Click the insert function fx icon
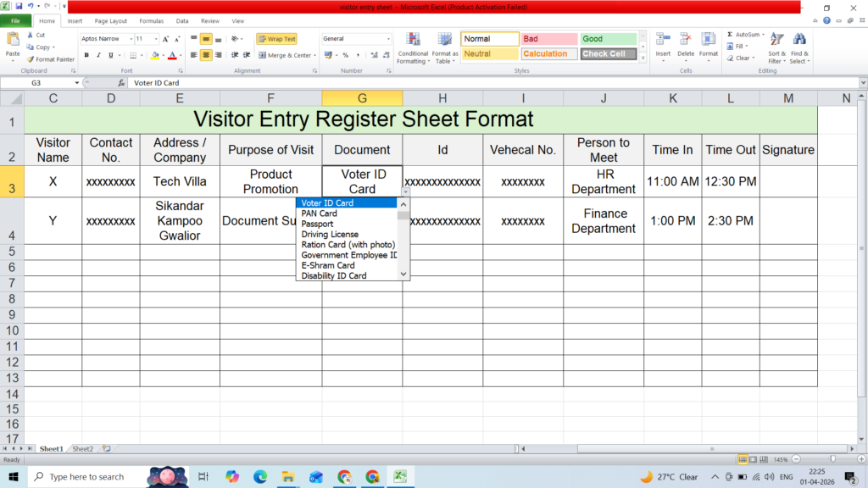This screenshot has width=868, height=488. 121,83
